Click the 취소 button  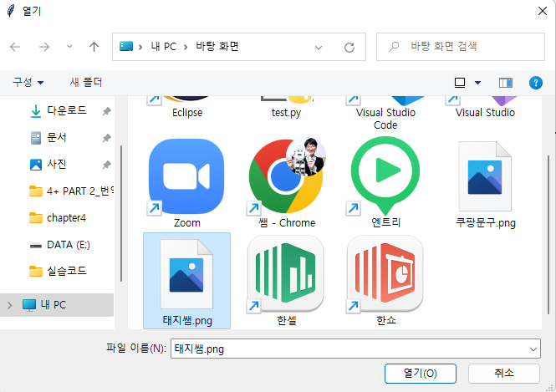coord(504,374)
